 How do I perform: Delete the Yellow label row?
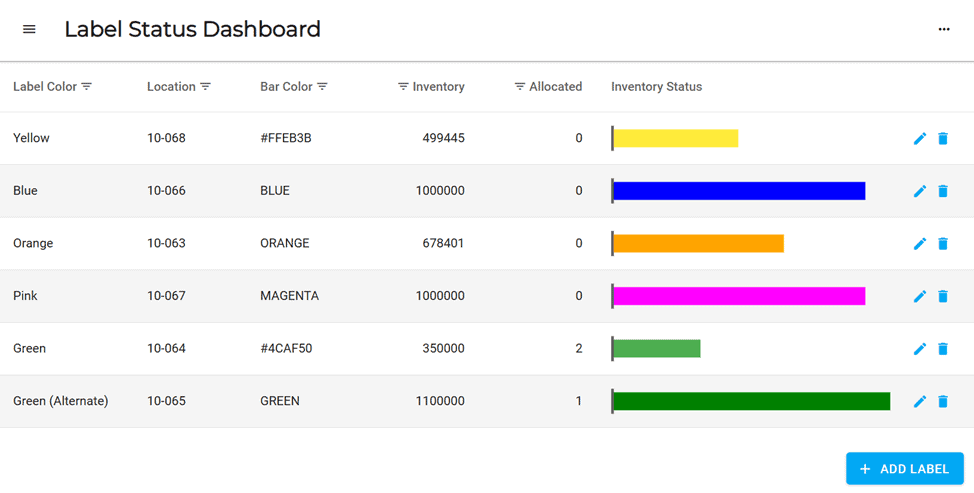point(943,139)
